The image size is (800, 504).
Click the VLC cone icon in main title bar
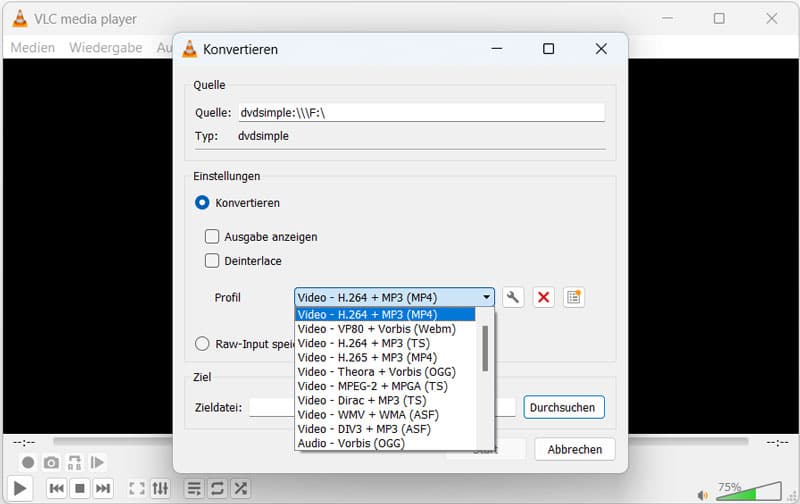(x=20, y=18)
